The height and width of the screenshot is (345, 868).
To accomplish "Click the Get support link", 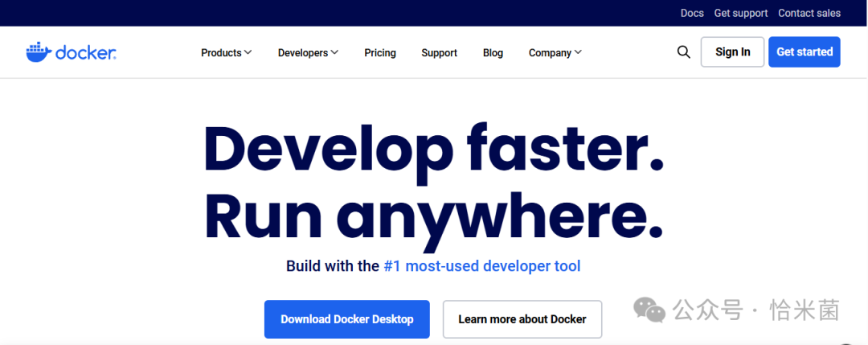I will tap(741, 13).
